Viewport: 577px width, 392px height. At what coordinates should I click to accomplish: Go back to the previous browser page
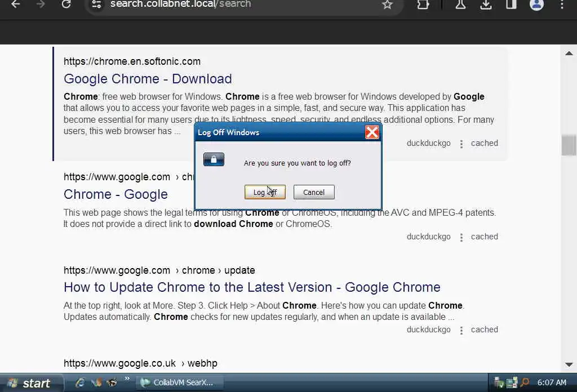pyautogui.click(x=15, y=5)
